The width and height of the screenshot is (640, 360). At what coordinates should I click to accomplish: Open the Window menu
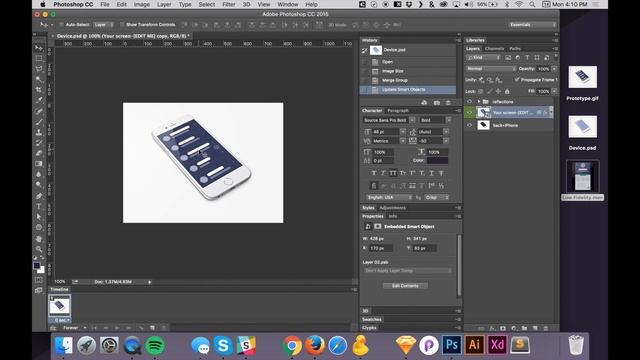pyautogui.click(x=288, y=4)
